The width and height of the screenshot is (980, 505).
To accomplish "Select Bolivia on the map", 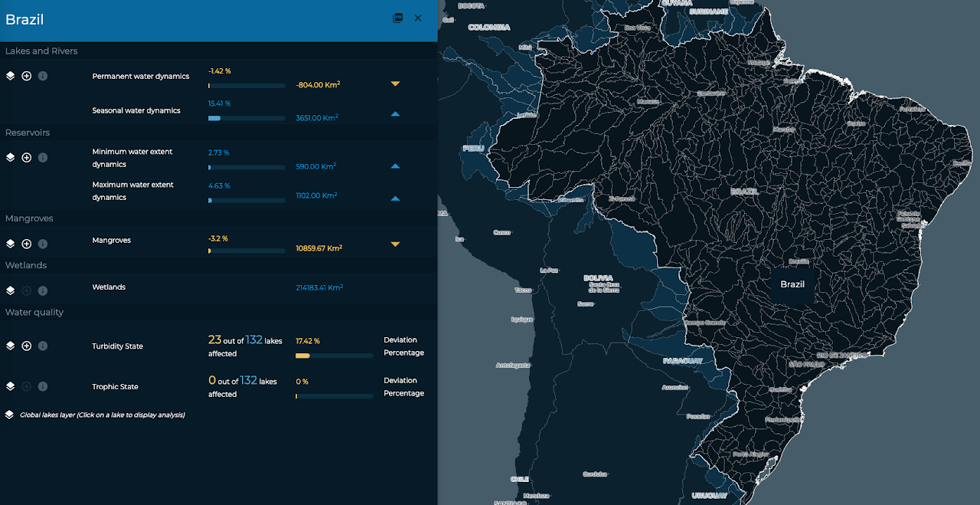I will point(597,278).
